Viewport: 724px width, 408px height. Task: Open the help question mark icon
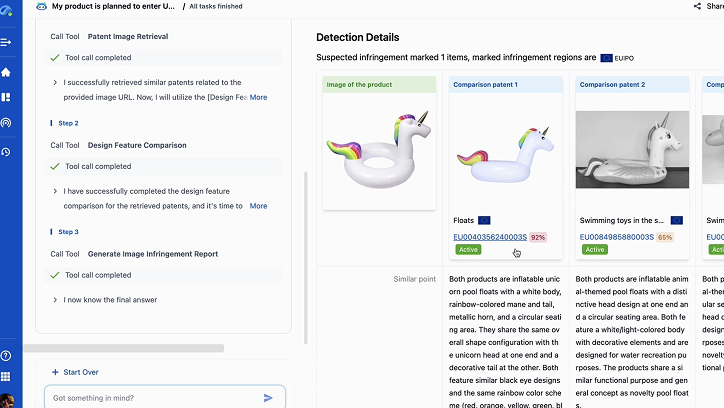tap(6, 356)
